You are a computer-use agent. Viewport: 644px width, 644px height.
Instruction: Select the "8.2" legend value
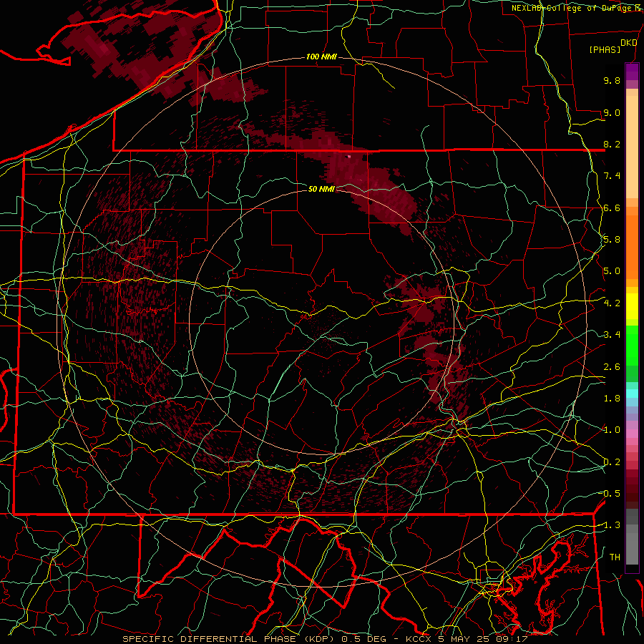click(612, 144)
